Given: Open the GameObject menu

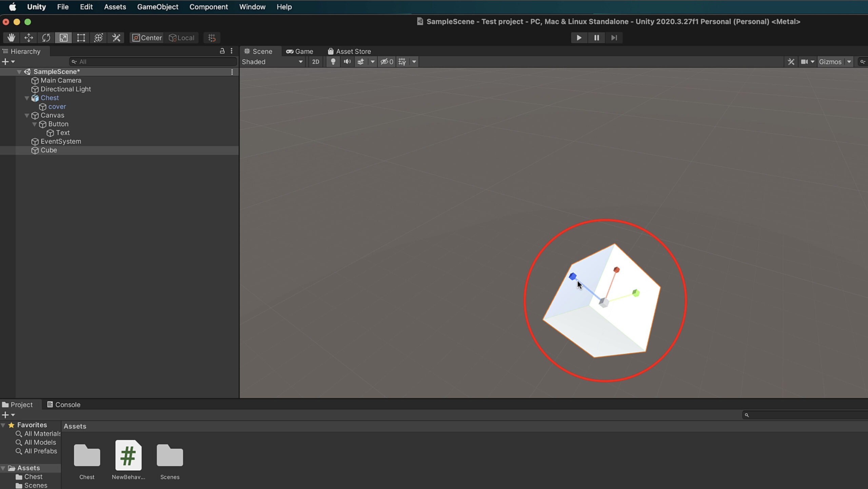Looking at the screenshot, I should 158,7.
